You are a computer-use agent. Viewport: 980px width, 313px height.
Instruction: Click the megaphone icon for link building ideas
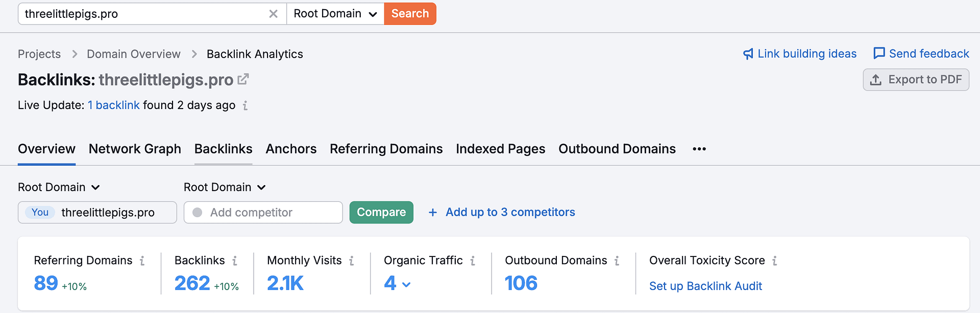point(748,54)
